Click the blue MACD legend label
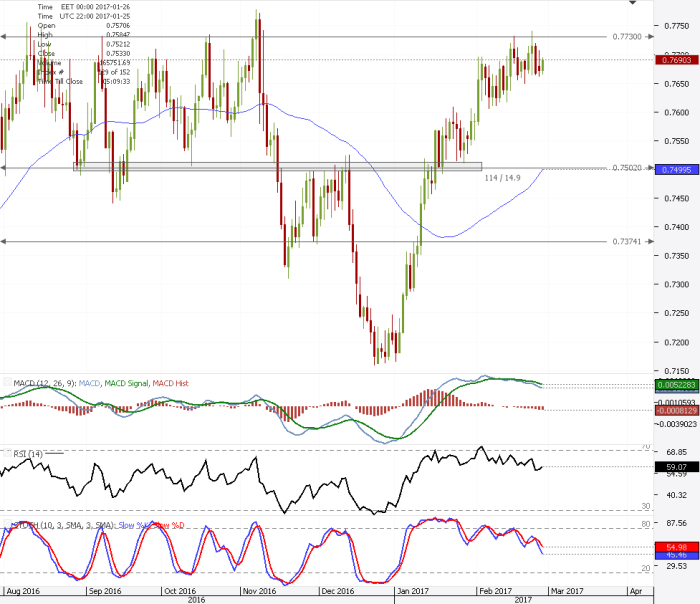 click(89, 383)
